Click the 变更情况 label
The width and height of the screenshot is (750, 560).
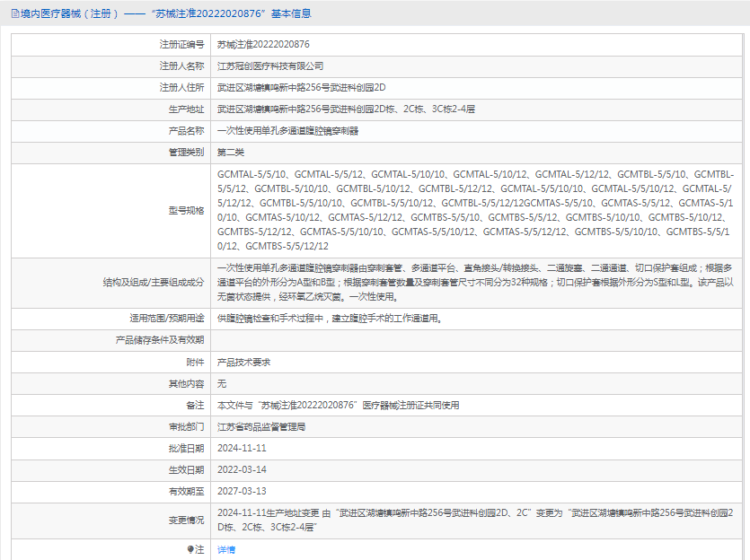click(x=186, y=520)
